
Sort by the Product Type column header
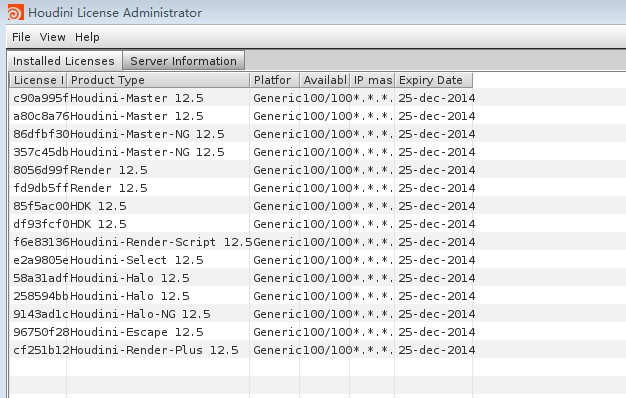(x=158, y=80)
